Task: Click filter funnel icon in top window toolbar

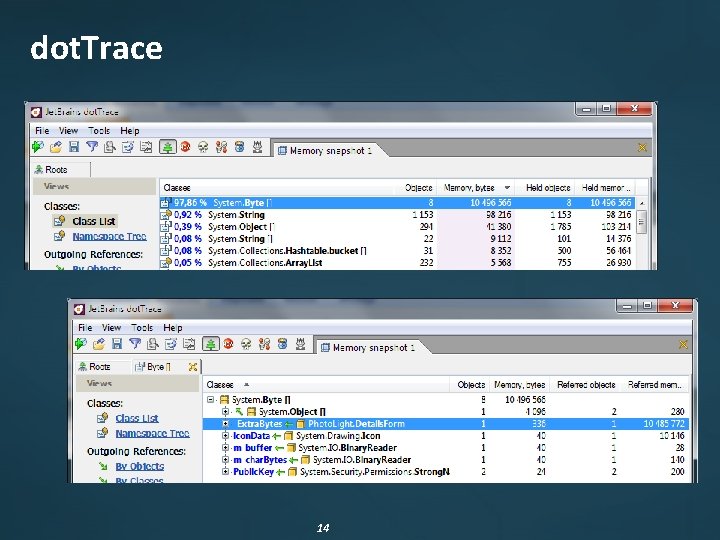Action: click(x=92, y=147)
